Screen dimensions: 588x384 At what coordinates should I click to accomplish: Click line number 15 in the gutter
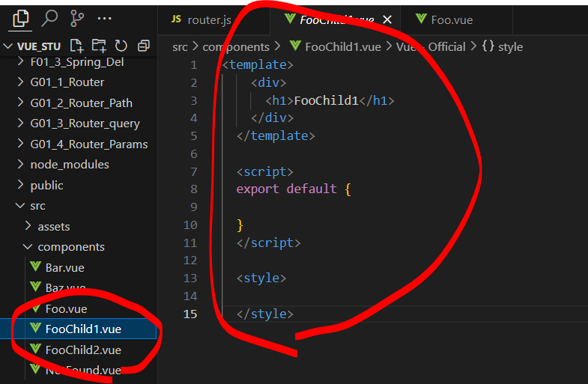pos(190,314)
